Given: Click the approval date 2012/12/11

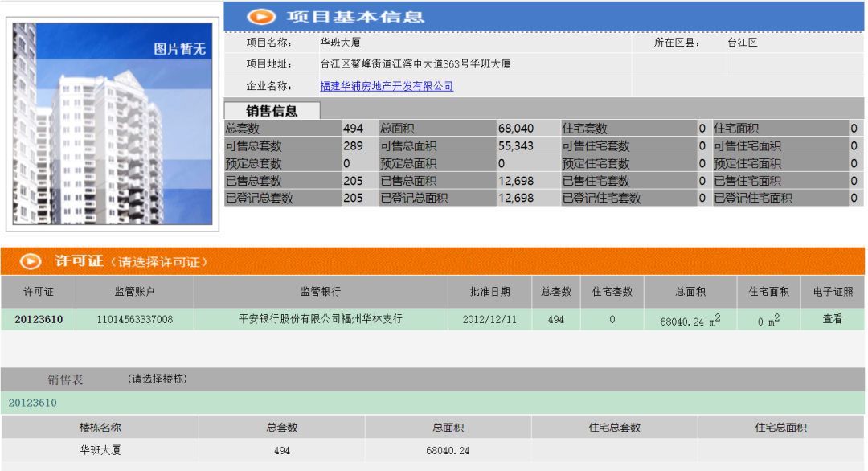Looking at the screenshot, I should coord(489,319).
